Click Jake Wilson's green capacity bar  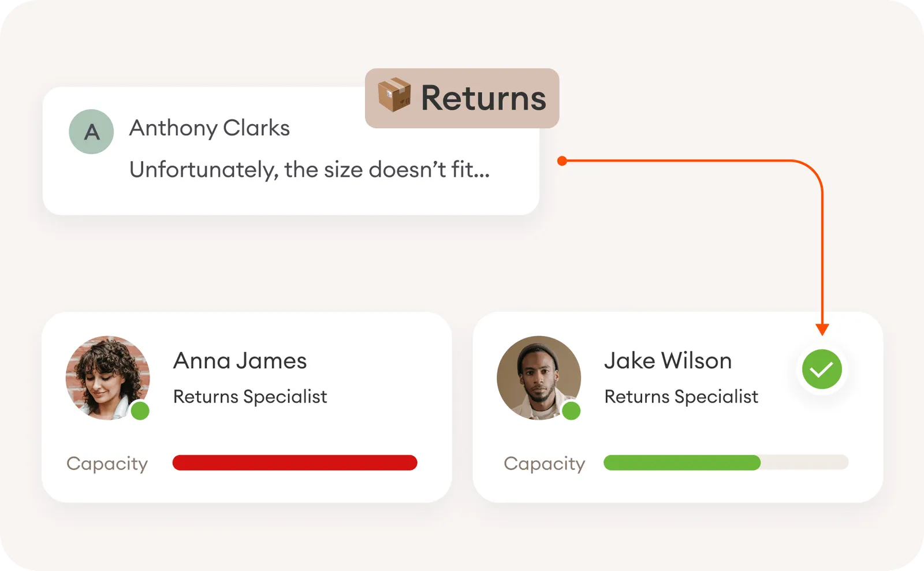pos(682,463)
